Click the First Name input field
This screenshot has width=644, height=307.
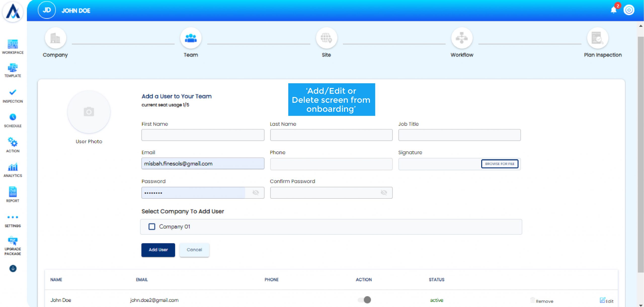click(203, 135)
